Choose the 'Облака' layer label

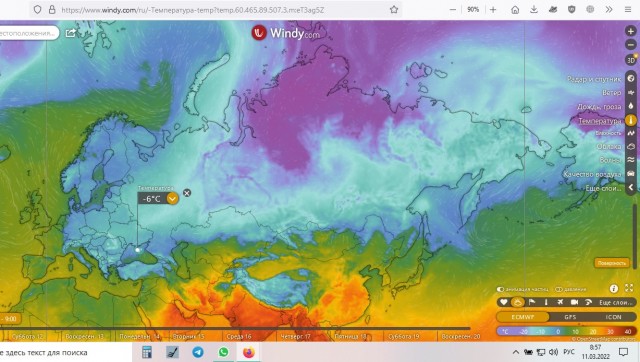point(609,146)
